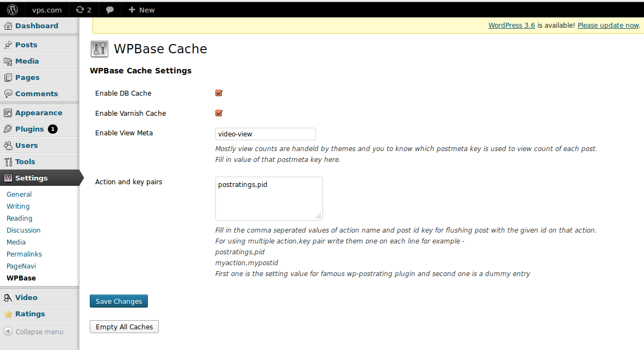Click the plus New icon in admin bar
Viewport: 644px width, 350px height.
point(132,9)
